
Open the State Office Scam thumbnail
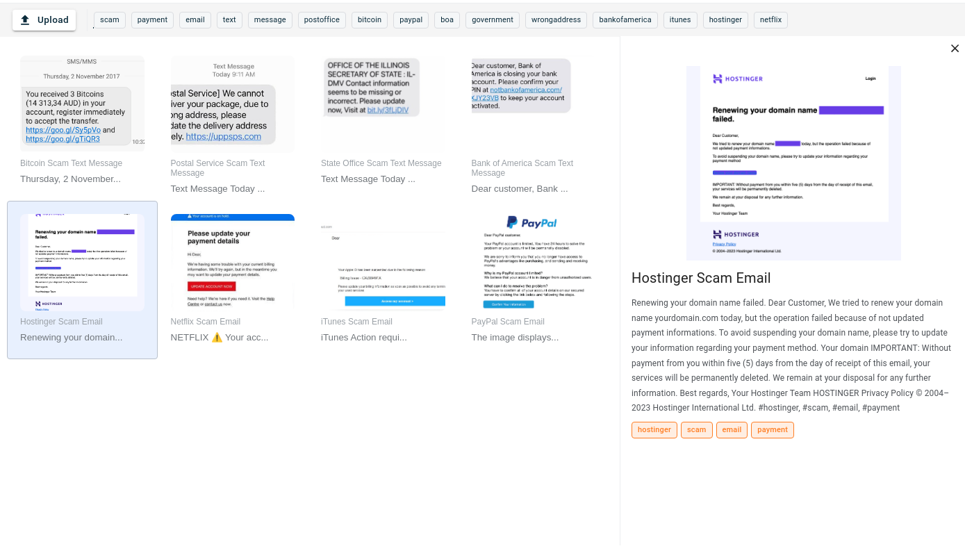coord(383,104)
